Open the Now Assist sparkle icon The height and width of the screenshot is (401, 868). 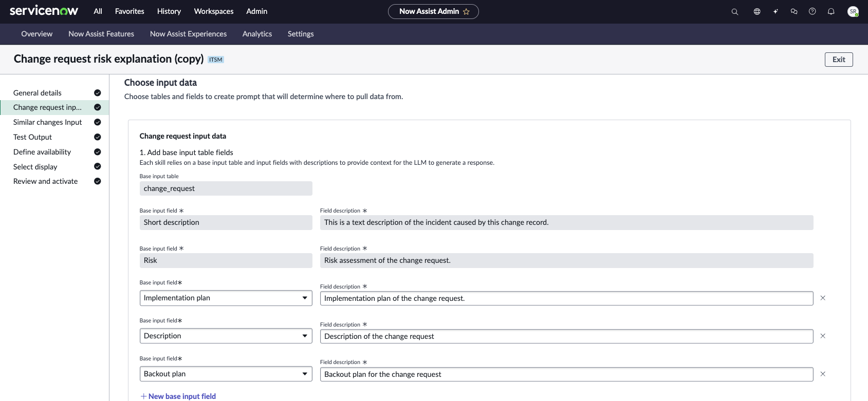[775, 11]
